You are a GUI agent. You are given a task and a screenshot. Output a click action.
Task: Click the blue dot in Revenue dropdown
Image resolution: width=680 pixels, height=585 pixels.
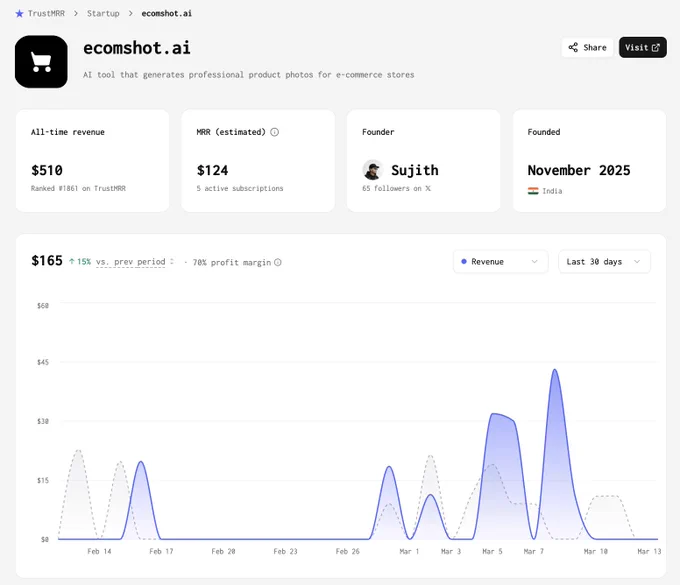tap(464, 261)
